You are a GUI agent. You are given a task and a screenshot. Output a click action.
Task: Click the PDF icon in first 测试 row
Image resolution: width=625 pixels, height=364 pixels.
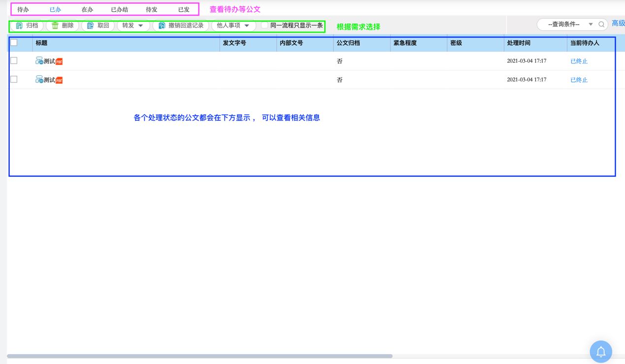(x=59, y=62)
